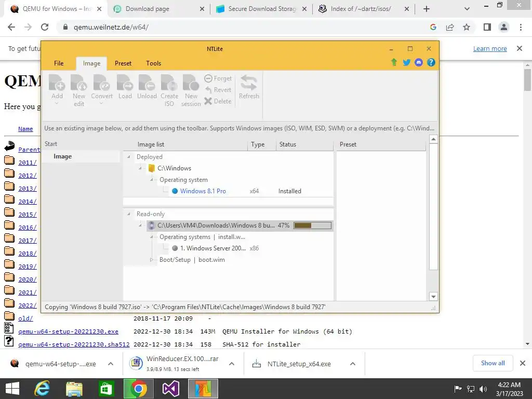The height and width of the screenshot is (399, 532).
Task: Open the Chrome profile avatar
Action: (x=504, y=27)
